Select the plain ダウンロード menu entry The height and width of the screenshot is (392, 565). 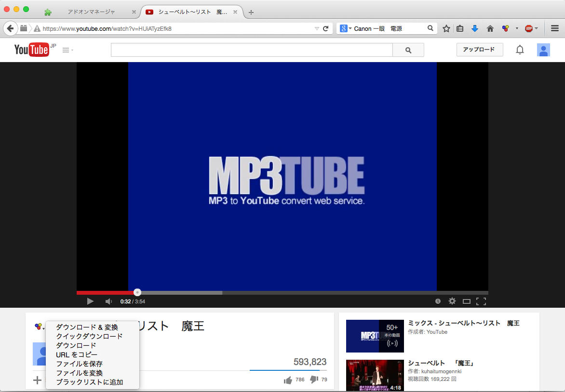click(76, 345)
